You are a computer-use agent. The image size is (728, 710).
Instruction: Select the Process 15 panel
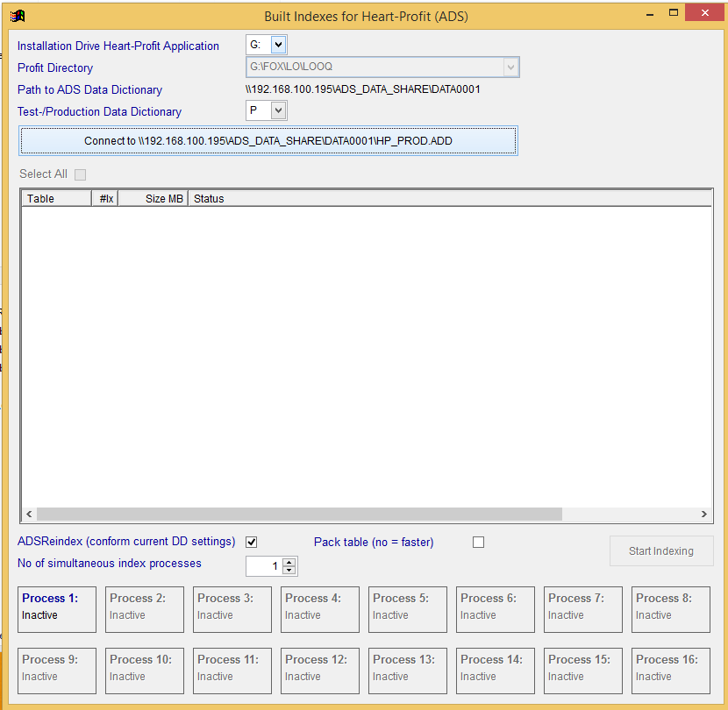pos(583,671)
